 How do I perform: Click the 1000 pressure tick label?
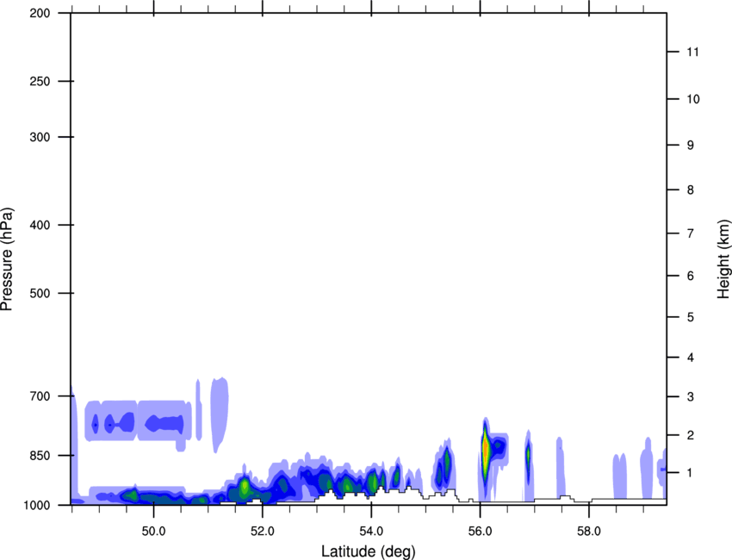(x=37, y=505)
